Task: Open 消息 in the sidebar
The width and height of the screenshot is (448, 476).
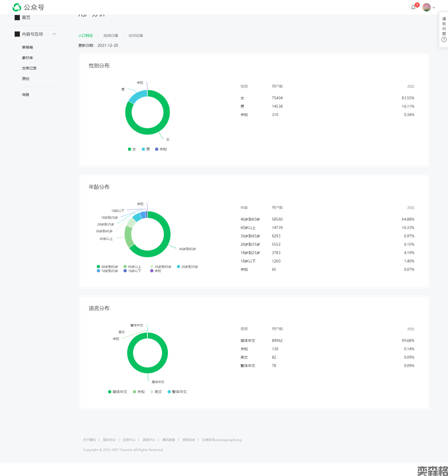Action: (26, 95)
